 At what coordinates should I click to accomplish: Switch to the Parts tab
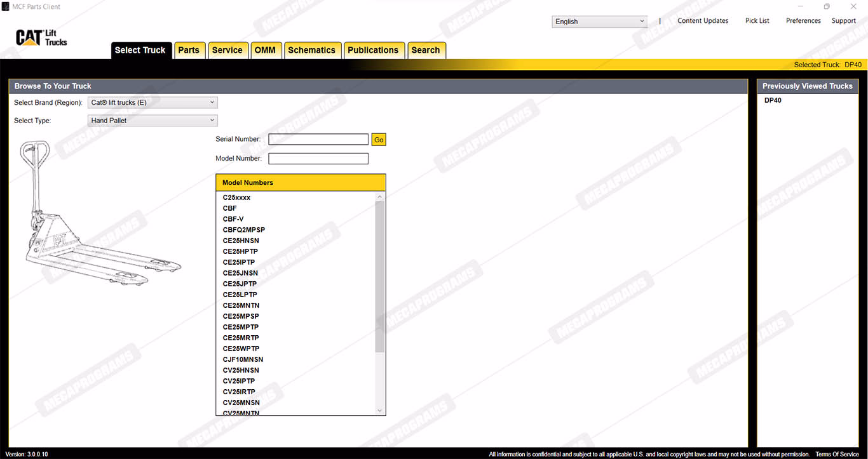point(189,50)
